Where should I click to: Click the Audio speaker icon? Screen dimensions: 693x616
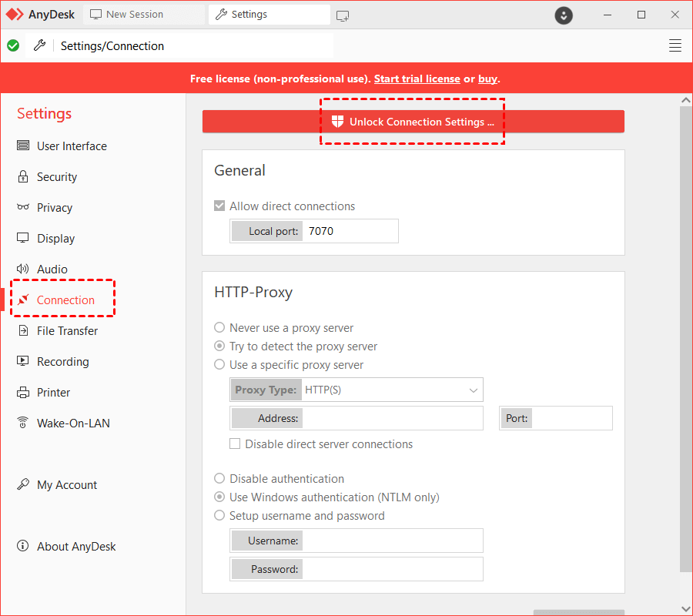tap(23, 269)
